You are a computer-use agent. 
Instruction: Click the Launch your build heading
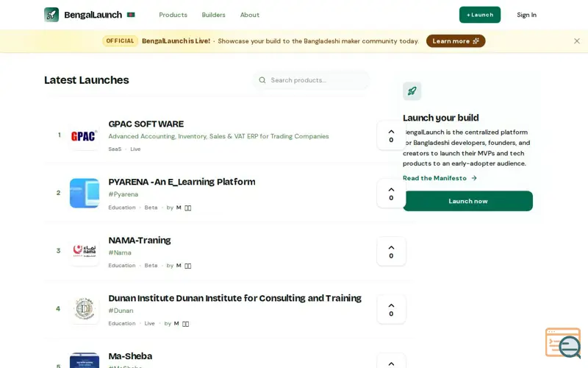[440, 118]
